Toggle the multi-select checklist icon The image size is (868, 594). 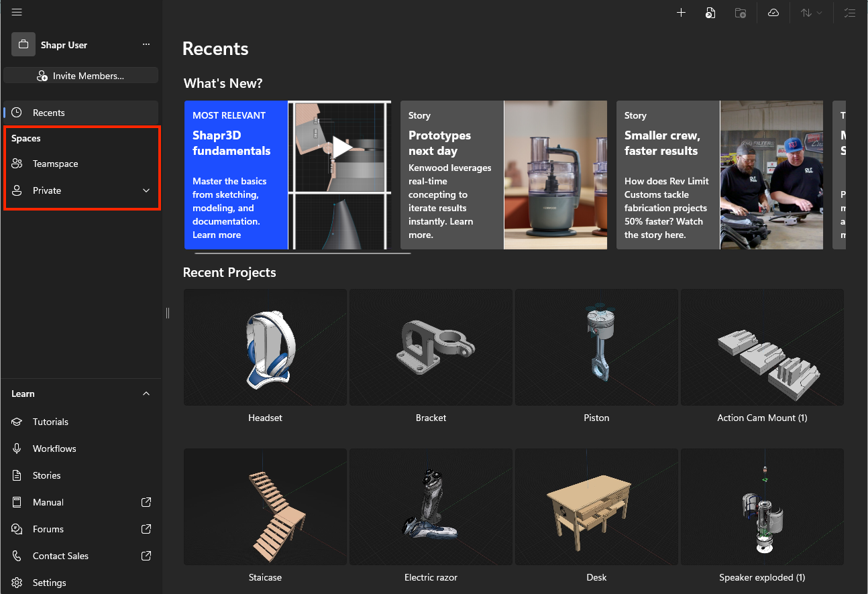pos(850,13)
